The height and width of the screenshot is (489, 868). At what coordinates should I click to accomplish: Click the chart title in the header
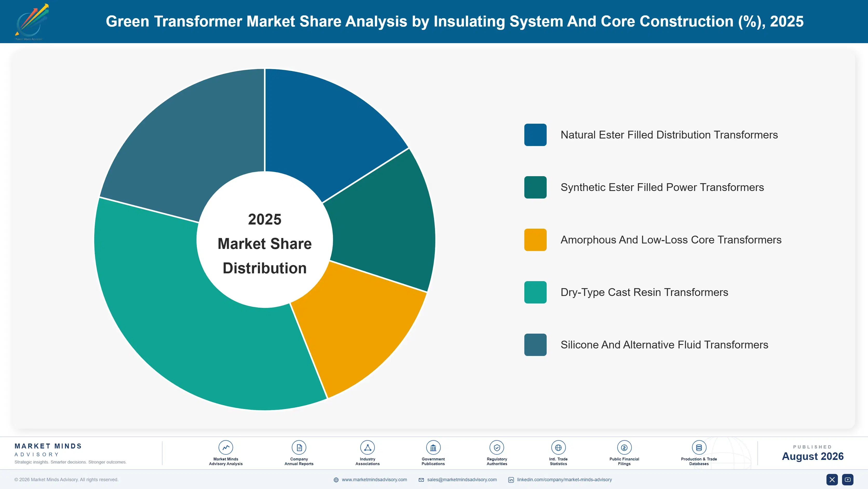455,21
